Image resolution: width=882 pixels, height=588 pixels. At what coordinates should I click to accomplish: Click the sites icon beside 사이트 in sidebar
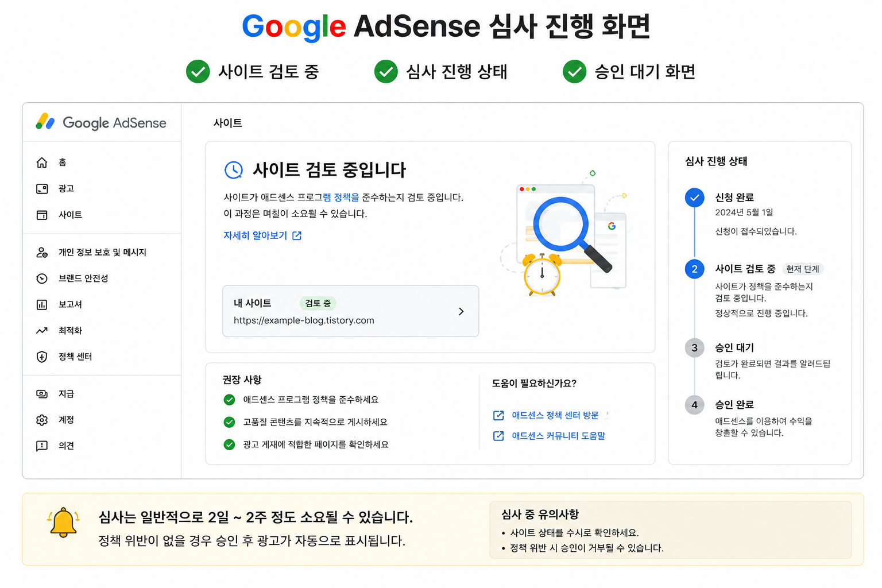click(42, 215)
